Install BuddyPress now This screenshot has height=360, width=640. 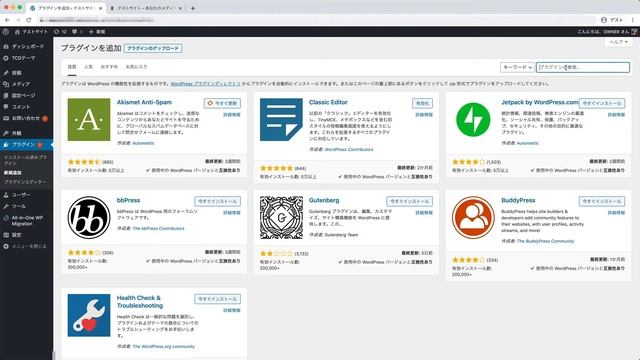[x=602, y=201]
